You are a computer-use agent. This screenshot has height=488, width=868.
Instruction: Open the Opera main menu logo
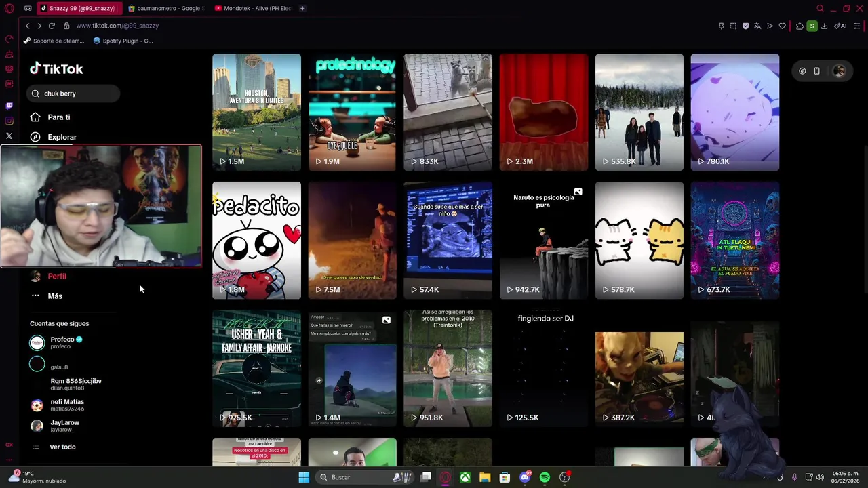pyautogui.click(x=9, y=8)
